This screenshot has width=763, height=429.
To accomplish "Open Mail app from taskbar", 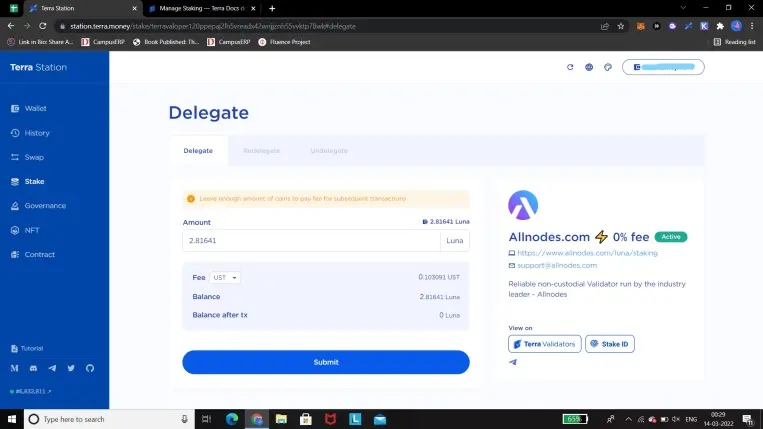I will (x=380, y=419).
